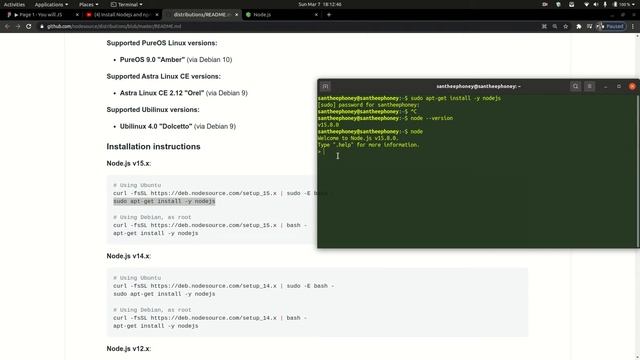The width and height of the screenshot is (640, 360).
Task: Click the browser back arrow
Action: click(7, 26)
